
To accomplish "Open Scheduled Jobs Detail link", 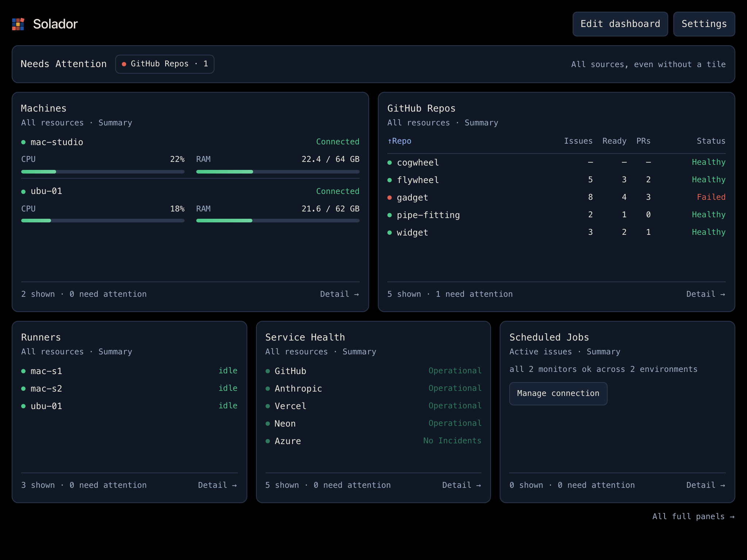I will pos(706,485).
